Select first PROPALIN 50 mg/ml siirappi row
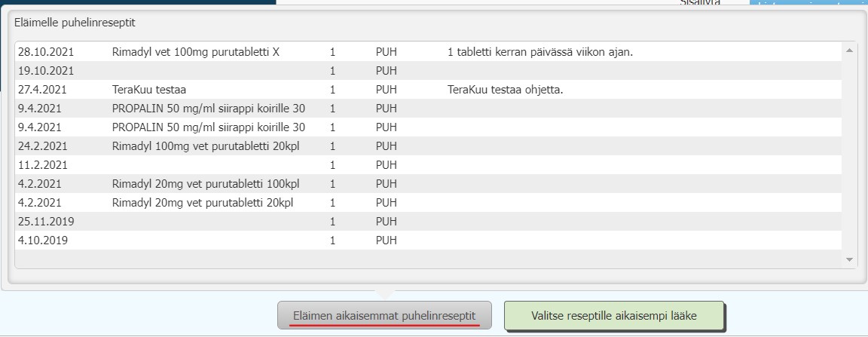This screenshot has height=337, width=868. pyautogui.click(x=429, y=109)
